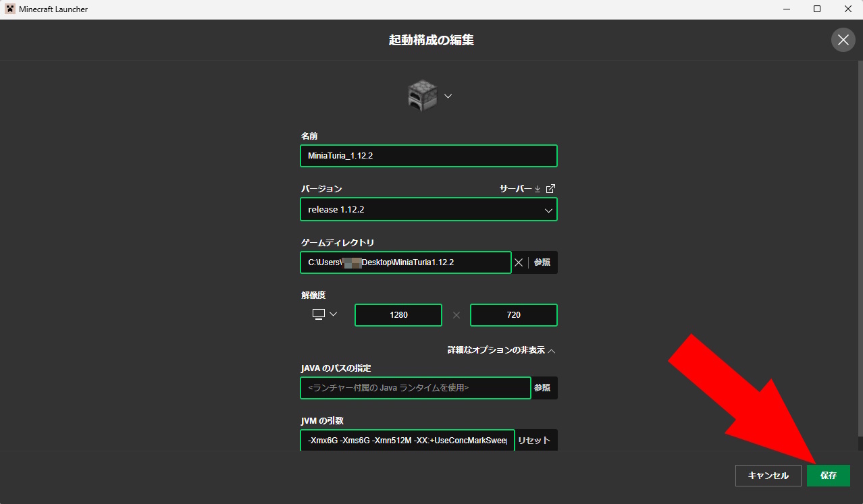Click the green 保存 button
The image size is (863, 504).
pyautogui.click(x=829, y=476)
